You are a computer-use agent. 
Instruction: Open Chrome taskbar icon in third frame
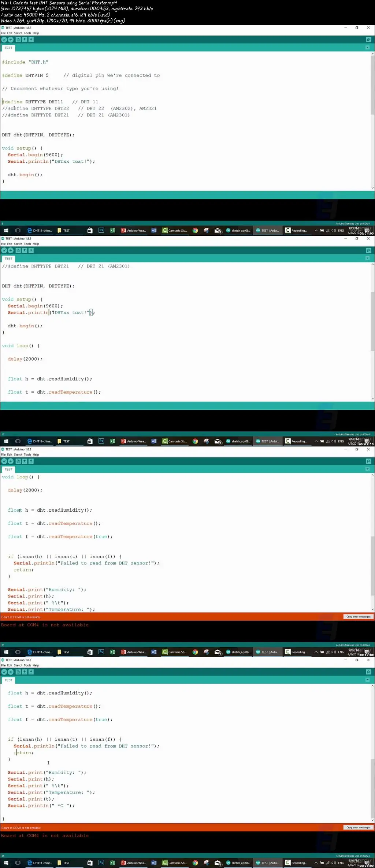pyautogui.click(x=195, y=652)
